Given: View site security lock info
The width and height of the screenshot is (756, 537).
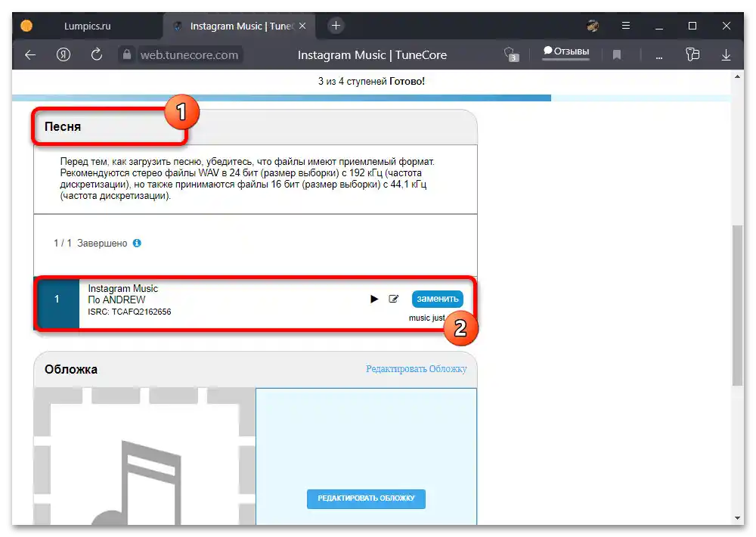Looking at the screenshot, I should click(x=127, y=54).
